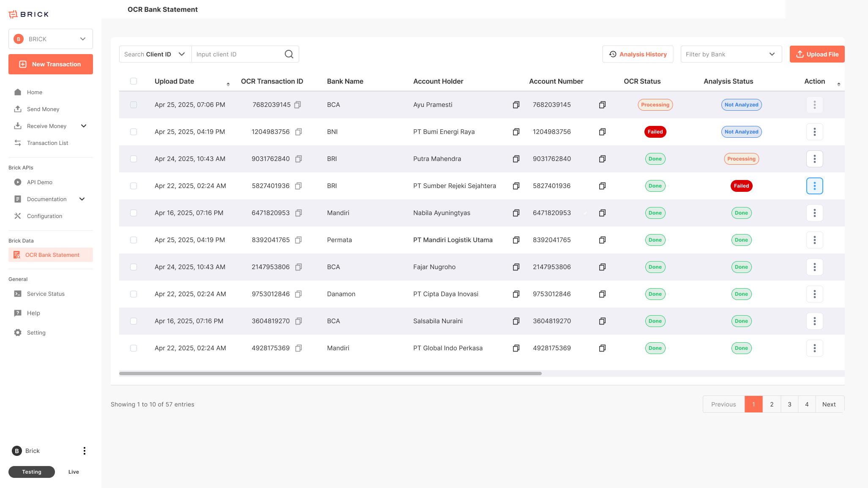Image resolution: width=868 pixels, height=488 pixels.
Task: Copy OCR transaction ID 7682039145
Action: click(298, 105)
